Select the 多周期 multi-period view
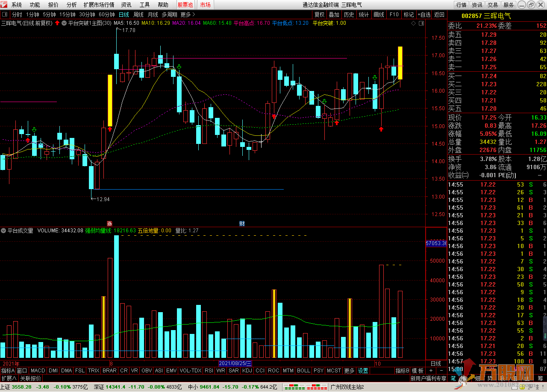The image size is (547, 392). [x=169, y=15]
